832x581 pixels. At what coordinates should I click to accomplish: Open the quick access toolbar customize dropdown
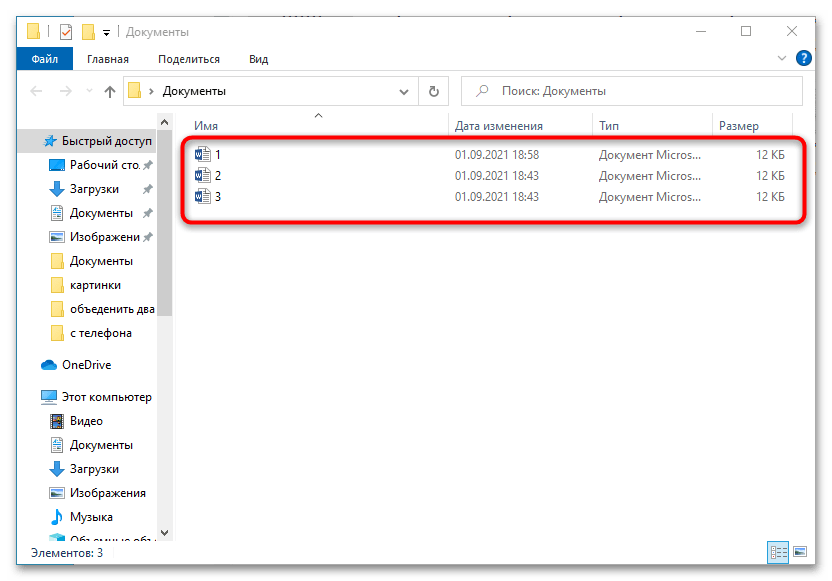[106, 32]
